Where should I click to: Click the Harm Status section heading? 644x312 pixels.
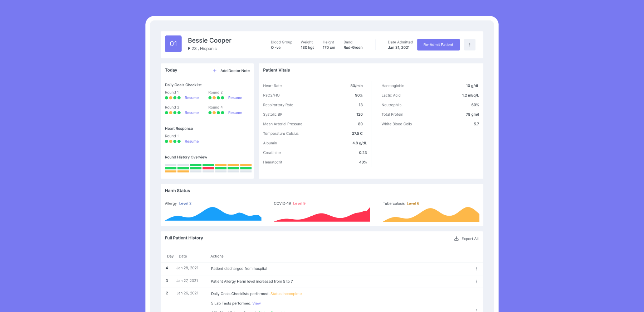tap(177, 191)
